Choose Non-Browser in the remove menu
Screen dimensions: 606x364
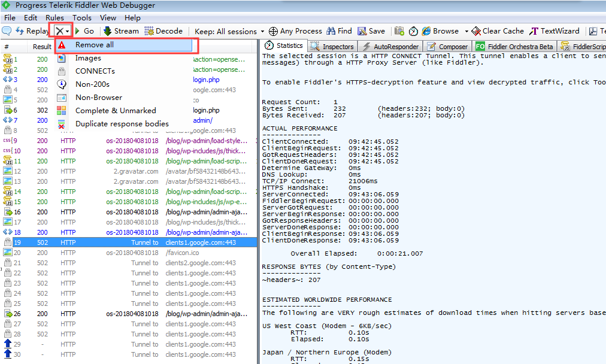pyautogui.click(x=124, y=98)
